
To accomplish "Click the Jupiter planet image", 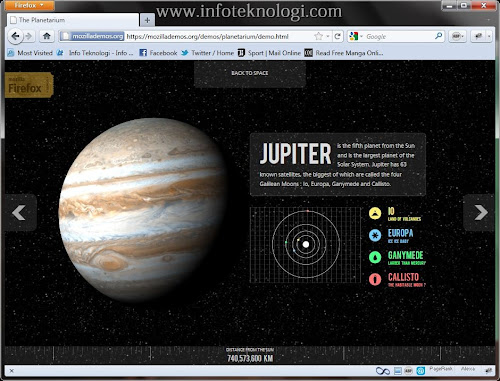I will (143, 209).
